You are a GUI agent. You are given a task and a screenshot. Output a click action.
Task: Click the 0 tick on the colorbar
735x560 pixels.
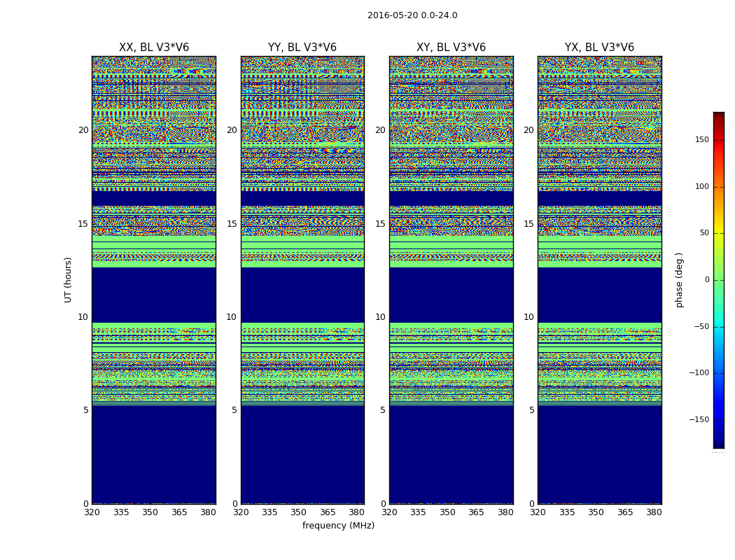click(x=707, y=280)
